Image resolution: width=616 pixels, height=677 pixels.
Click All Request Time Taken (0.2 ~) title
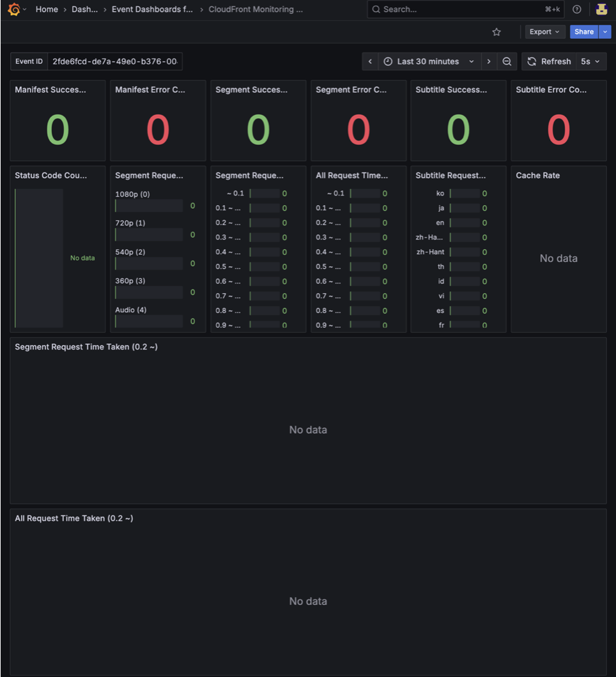click(74, 518)
